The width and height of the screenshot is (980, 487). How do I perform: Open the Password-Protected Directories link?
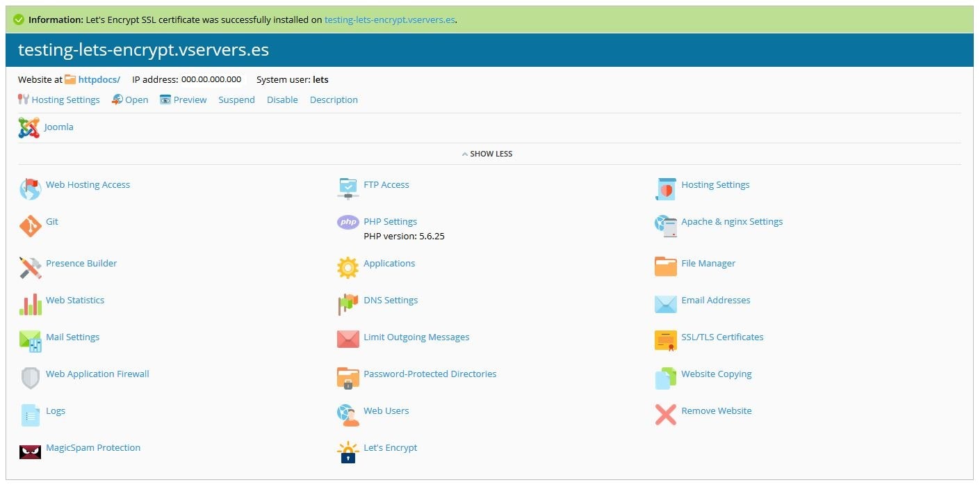[x=430, y=374]
